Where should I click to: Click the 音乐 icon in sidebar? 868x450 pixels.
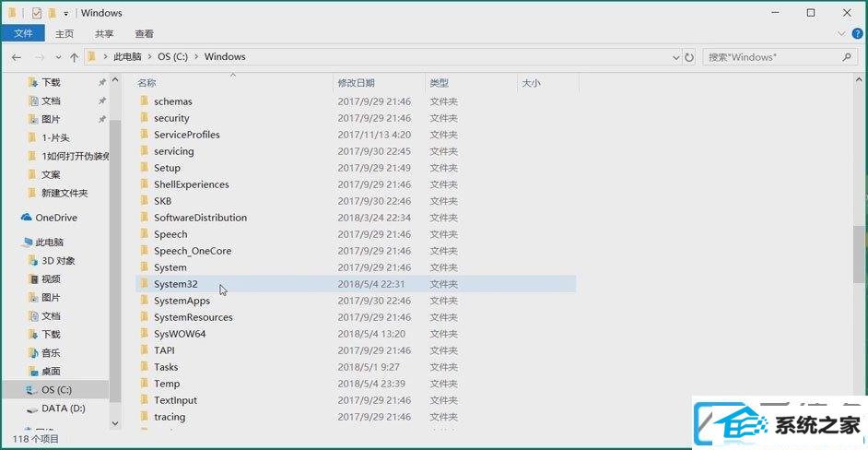click(33, 353)
